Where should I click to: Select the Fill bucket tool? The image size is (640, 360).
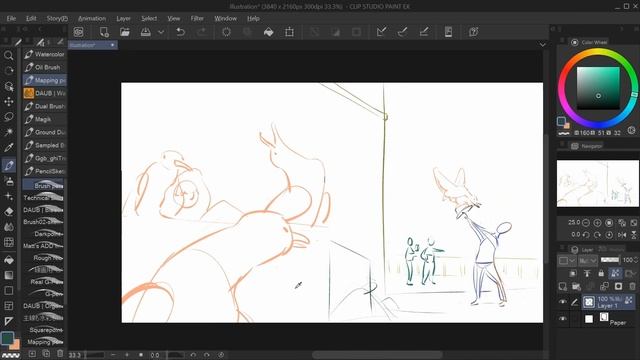(x=8, y=260)
